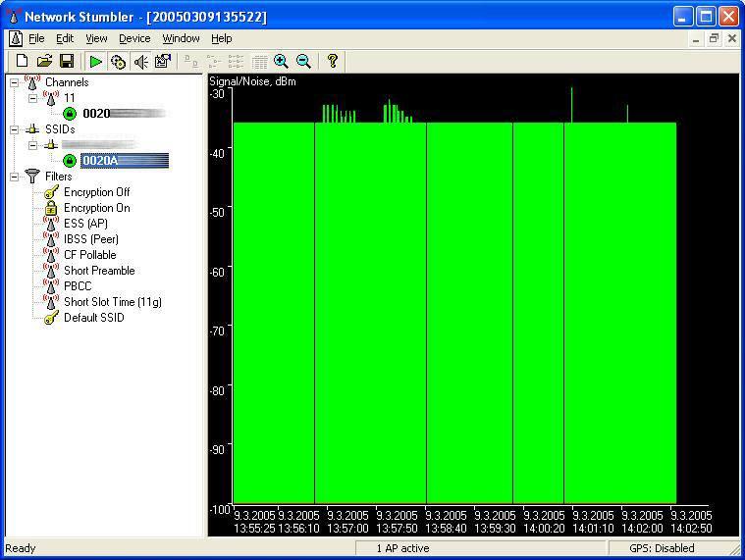Select channel 11 in the tree

click(x=70, y=98)
